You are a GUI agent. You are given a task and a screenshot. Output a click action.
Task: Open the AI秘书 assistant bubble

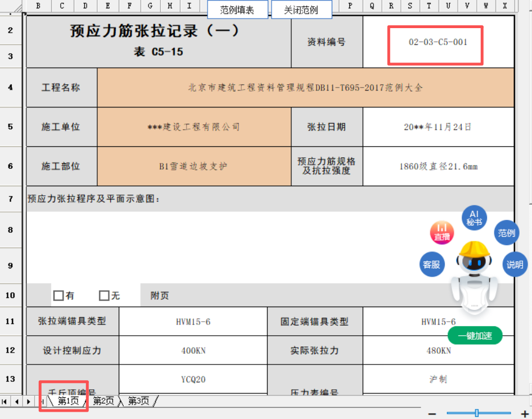click(474, 218)
